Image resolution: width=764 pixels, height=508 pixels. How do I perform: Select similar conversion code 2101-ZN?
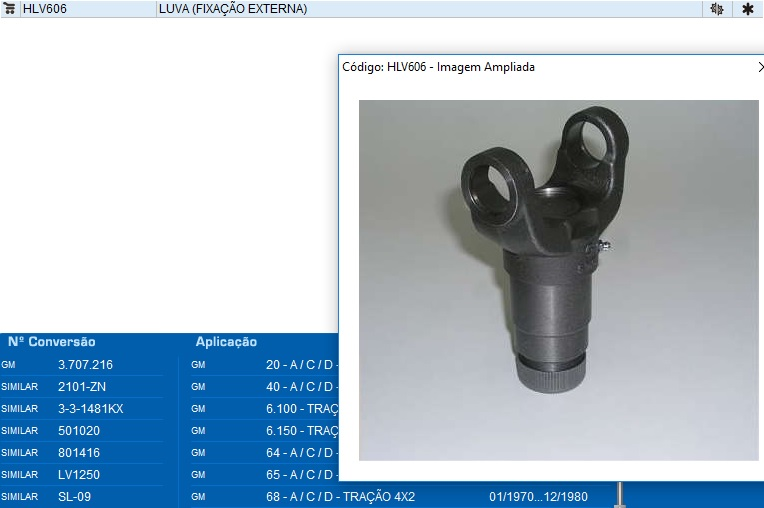click(x=78, y=387)
